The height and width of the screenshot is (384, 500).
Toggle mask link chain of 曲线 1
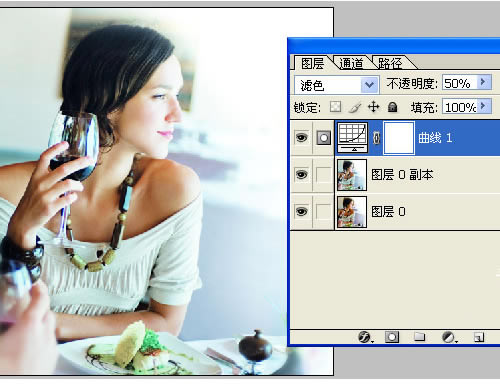pos(376,138)
